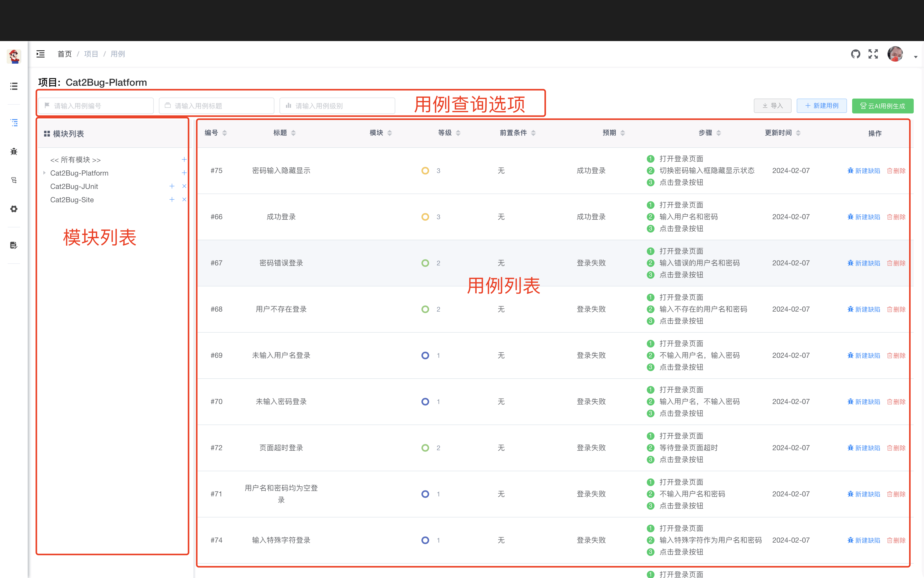924x578 pixels.
Task: Click the 导入 button
Action: 773,105
